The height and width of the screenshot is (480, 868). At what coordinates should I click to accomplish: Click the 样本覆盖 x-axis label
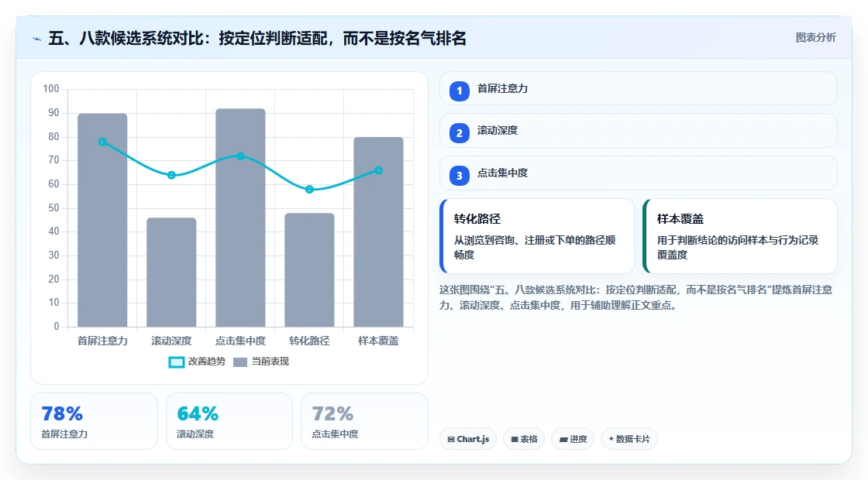379,341
